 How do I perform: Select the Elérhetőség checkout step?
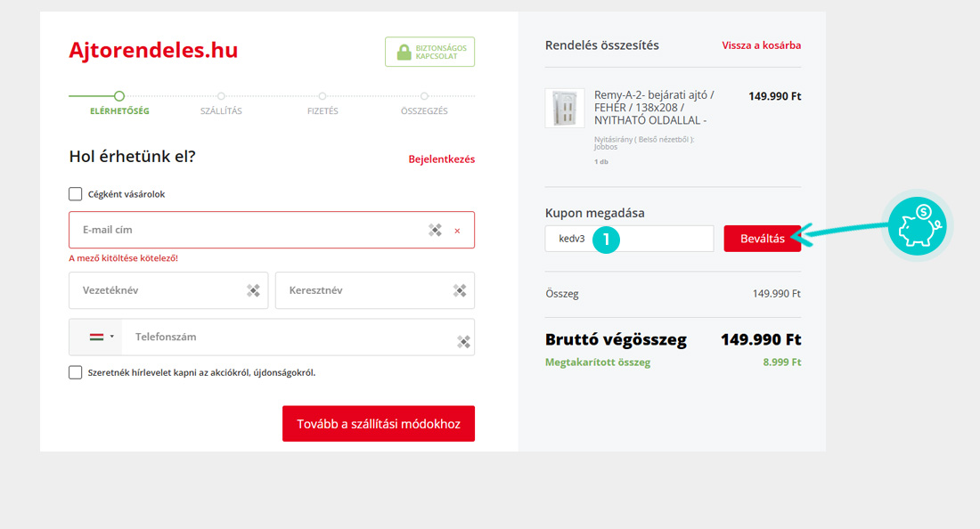(119, 103)
